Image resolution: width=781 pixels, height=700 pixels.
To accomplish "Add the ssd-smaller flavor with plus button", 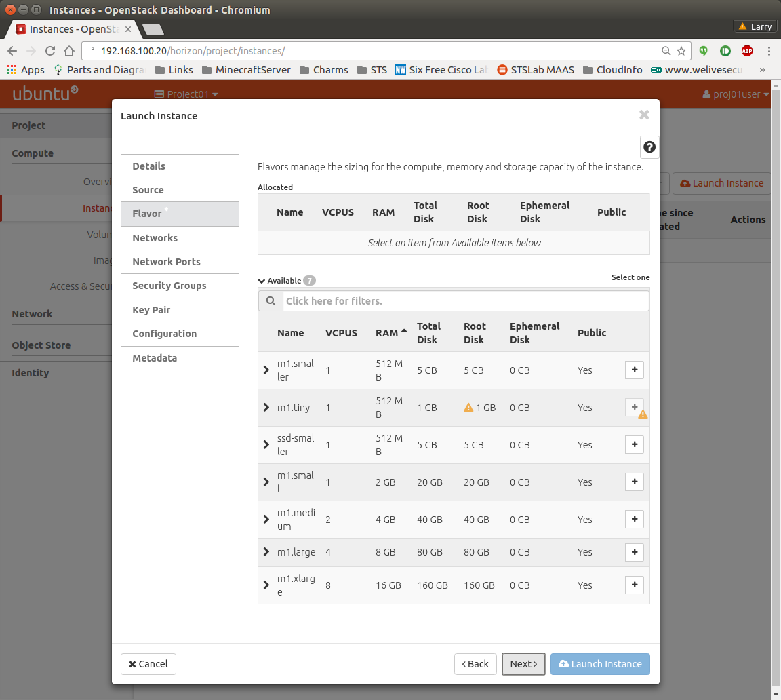I will [634, 445].
